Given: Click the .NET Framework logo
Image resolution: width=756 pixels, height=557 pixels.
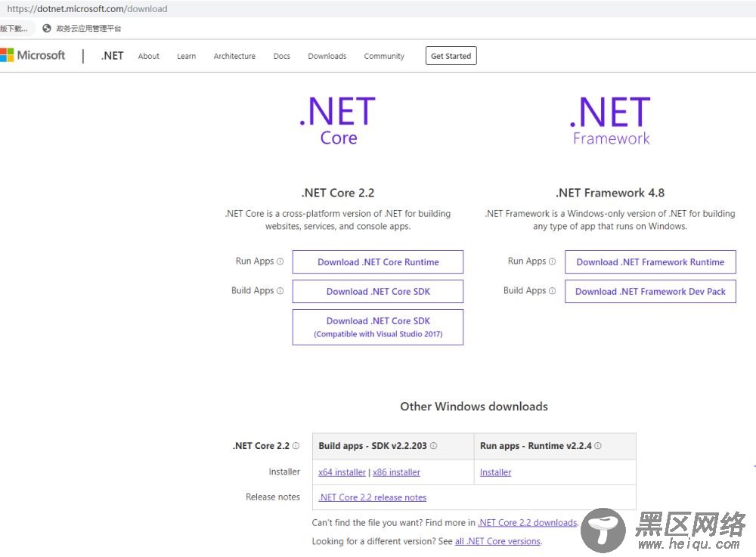Looking at the screenshot, I should point(610,120).
